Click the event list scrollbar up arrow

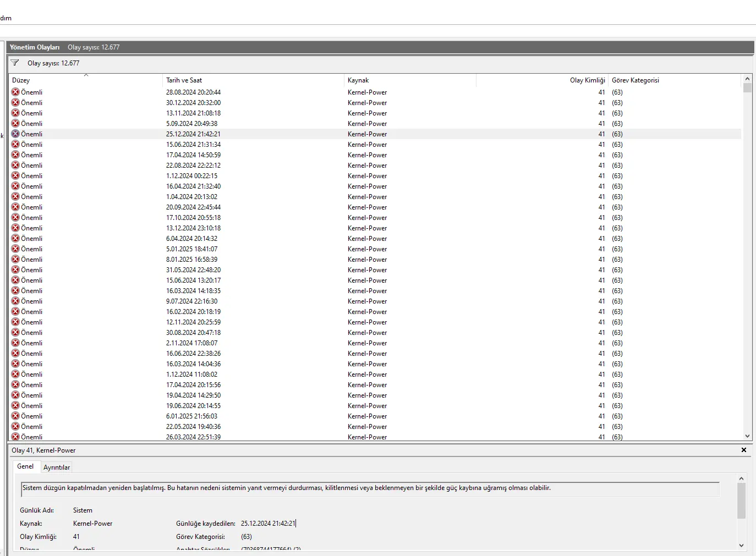click(x=747, y=79)
